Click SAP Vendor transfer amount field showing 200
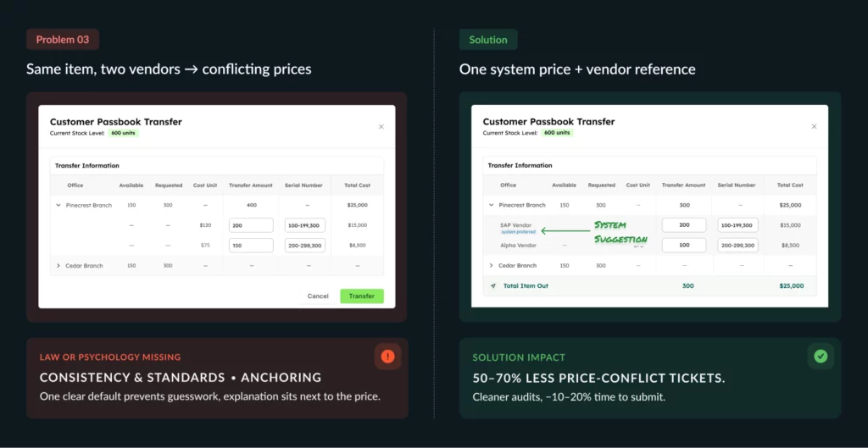 (684, 225)
